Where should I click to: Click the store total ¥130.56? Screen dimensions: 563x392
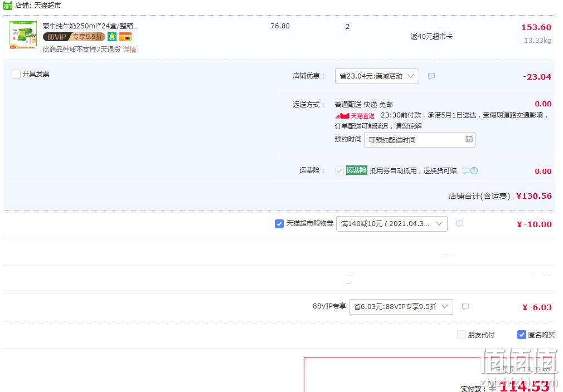click(x=534, y=196)
